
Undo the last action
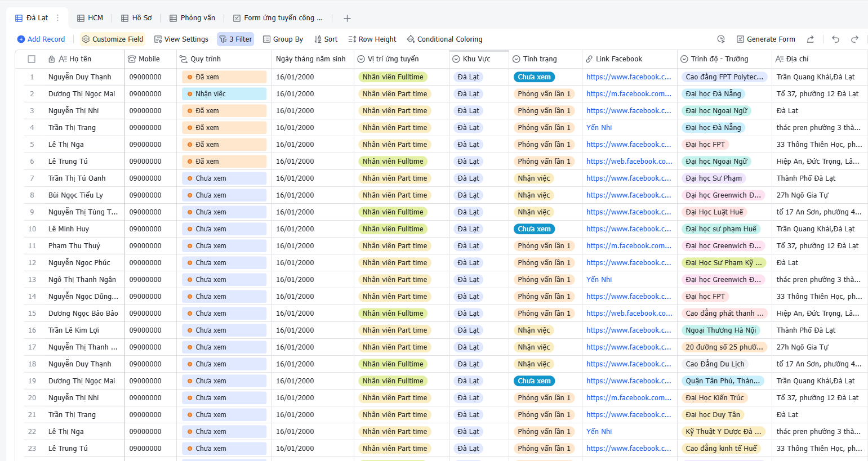pos(835,39)
